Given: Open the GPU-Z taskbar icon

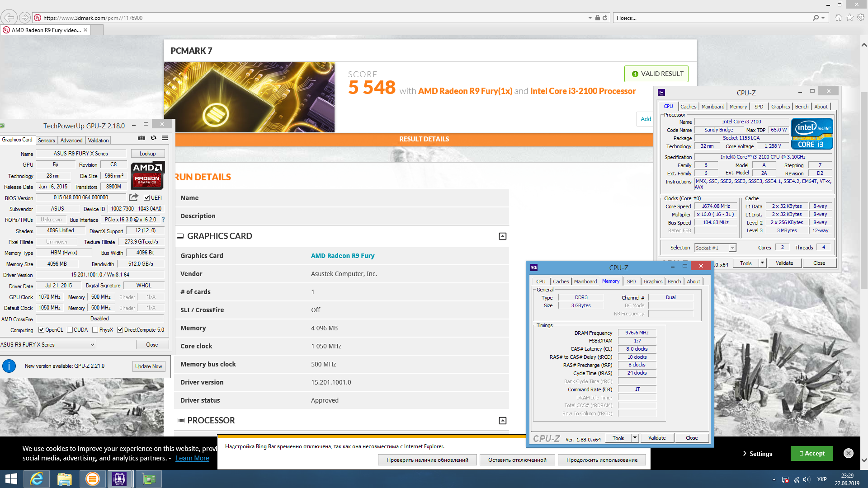Looking at the screenshot, I should 148,479.
